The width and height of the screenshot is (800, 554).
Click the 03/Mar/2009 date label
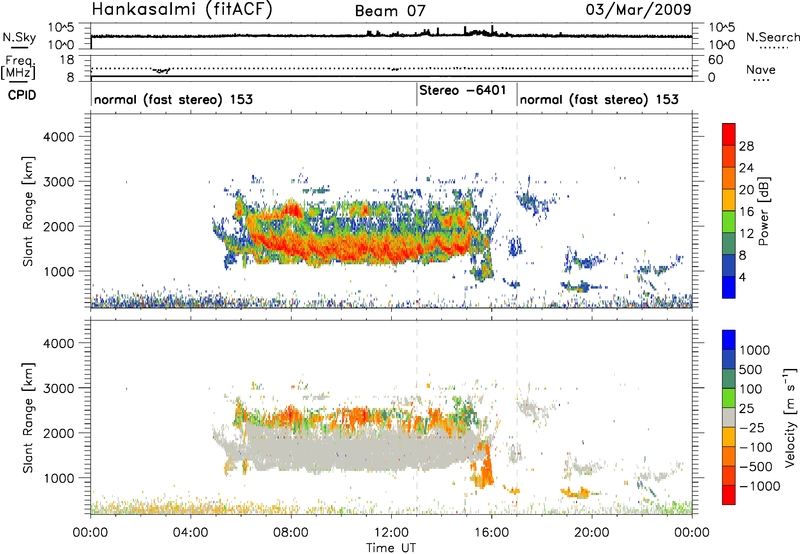tap(638, 9)
